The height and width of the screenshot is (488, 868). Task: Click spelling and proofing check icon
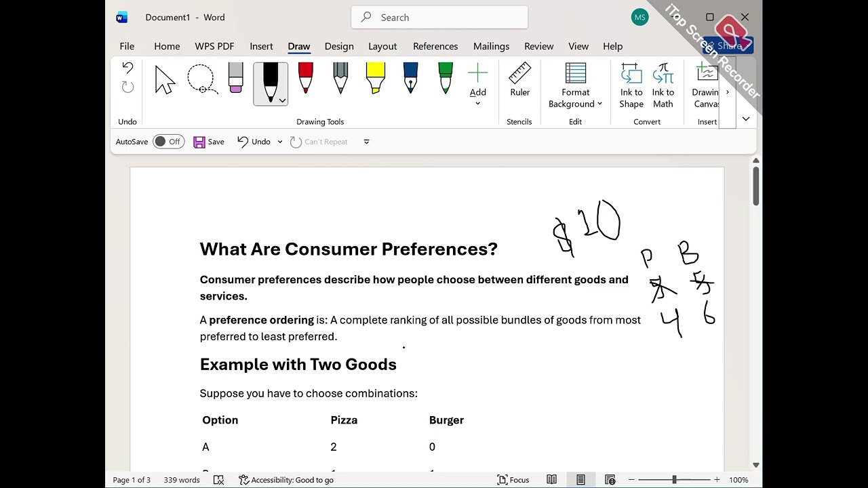point(218,480)
